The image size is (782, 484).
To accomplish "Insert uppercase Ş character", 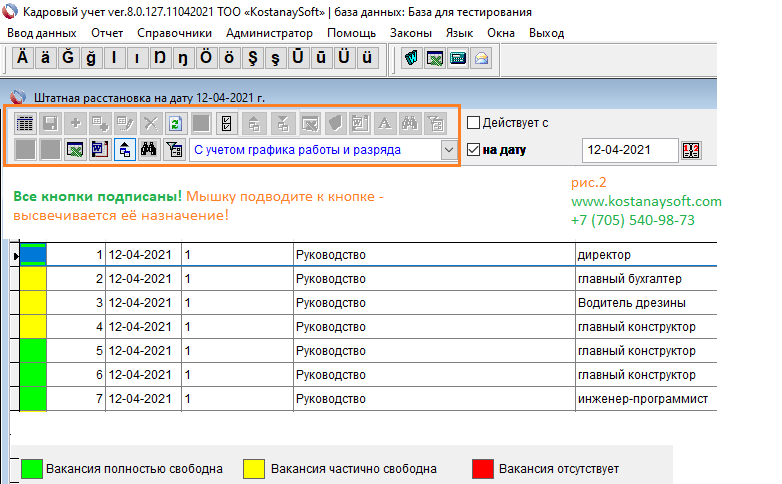I will pos(253,58).
